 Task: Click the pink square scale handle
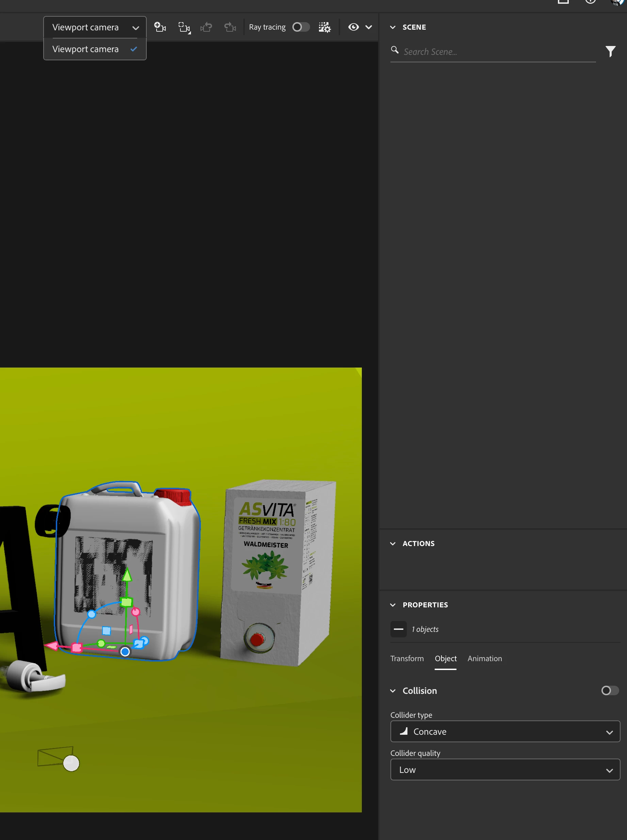(77, 648)
